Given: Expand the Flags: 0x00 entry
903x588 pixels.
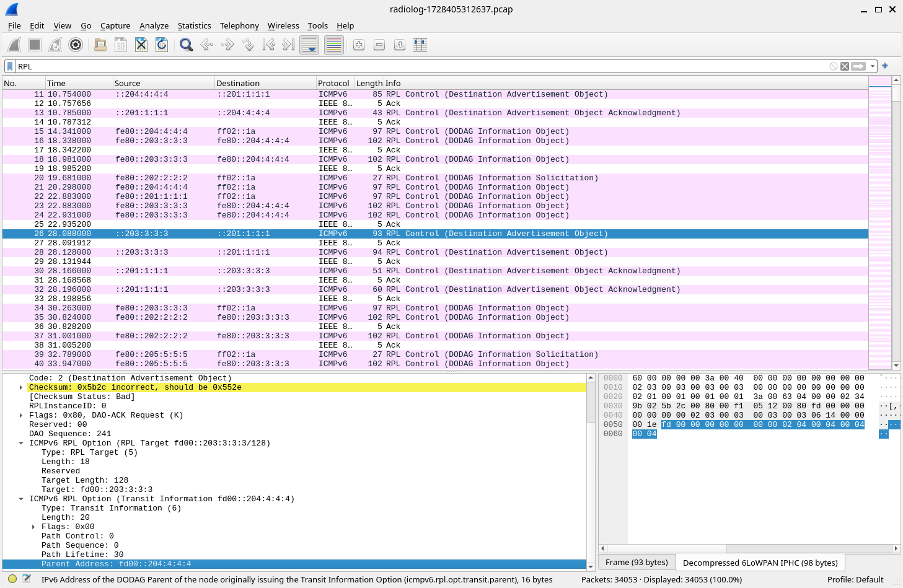Looking at the screenshot, I should click(33, 527).
